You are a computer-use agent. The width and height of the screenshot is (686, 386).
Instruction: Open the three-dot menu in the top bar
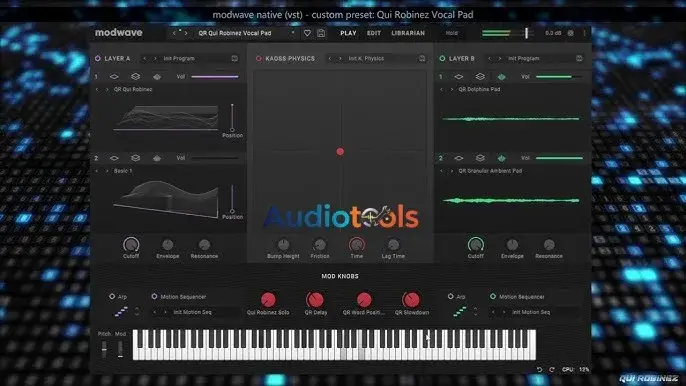[584, 33]
